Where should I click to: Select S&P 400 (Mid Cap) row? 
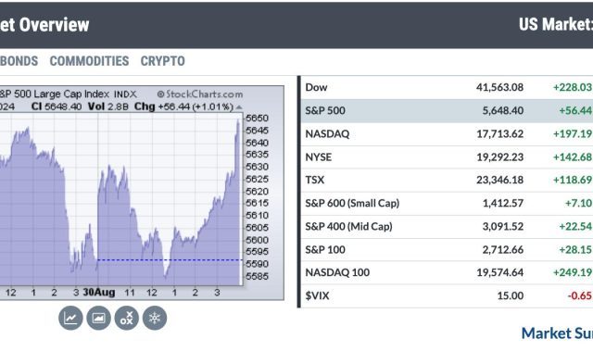(447, 226)
